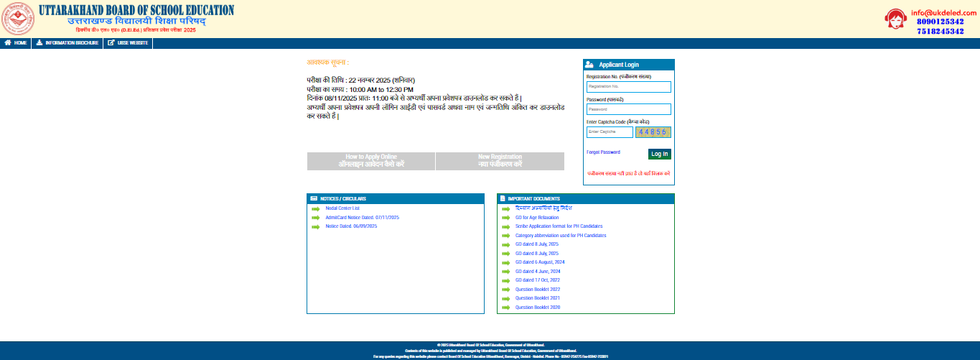Click the green arrow beside Question Booklet 2020
The width and height of the screenshot is (980, 360).
point(505,308)
